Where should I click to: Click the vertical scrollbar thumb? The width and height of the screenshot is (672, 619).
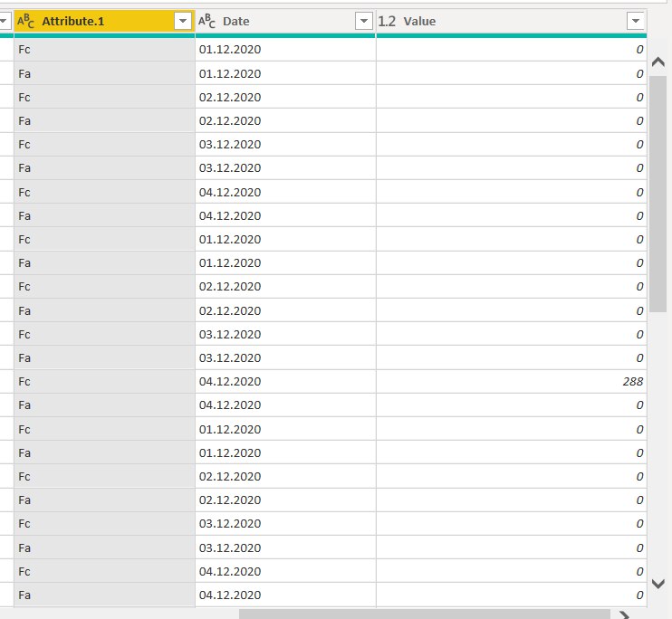[x=658, y=194]
